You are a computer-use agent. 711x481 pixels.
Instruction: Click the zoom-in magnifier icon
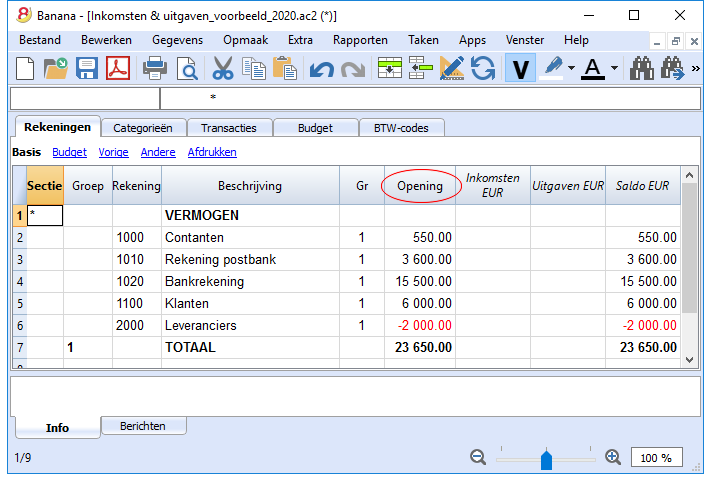click(613, 457)
